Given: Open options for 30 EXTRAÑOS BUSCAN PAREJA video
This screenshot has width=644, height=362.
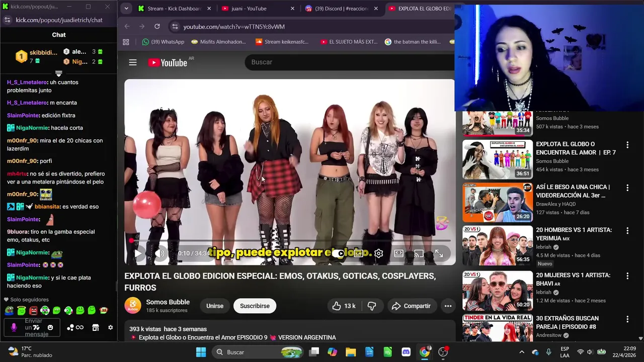Looking at the screenshot, I should (627, 319).
